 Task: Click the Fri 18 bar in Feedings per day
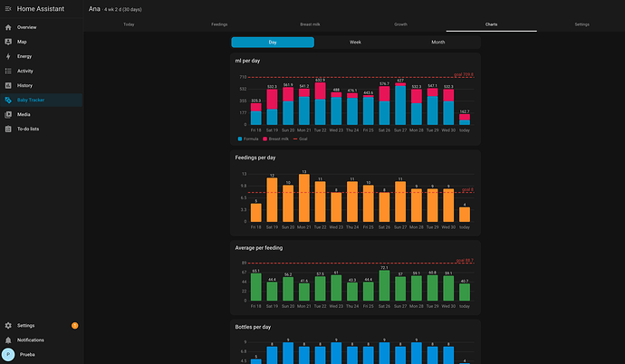click(256, 213)
